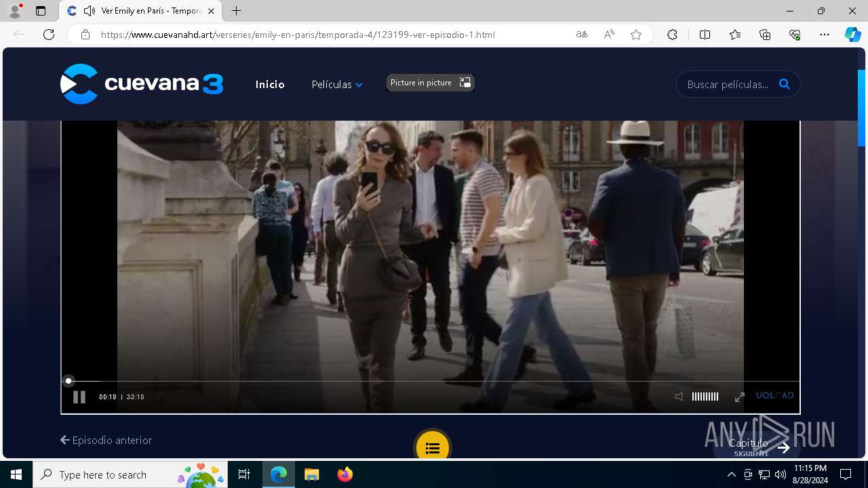The image size is (868, 488).
Task: Open File Explorer from taskbar
Action: pos(311,474)
